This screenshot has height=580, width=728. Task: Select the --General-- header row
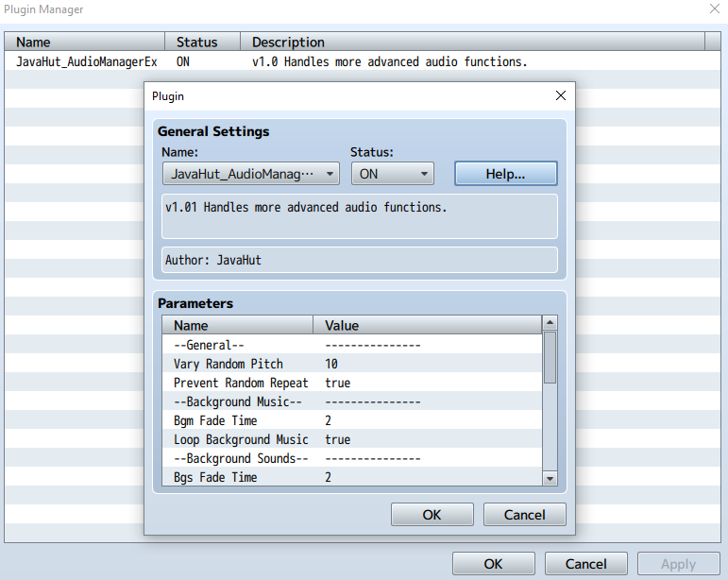(352, 345)
